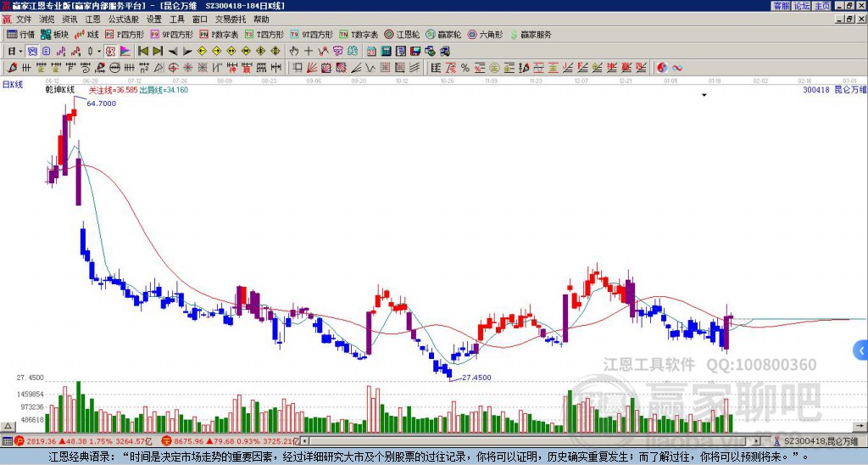Click the blue infinity loop icon
Viewport: 868px width, 465px height.
point(676,68)
